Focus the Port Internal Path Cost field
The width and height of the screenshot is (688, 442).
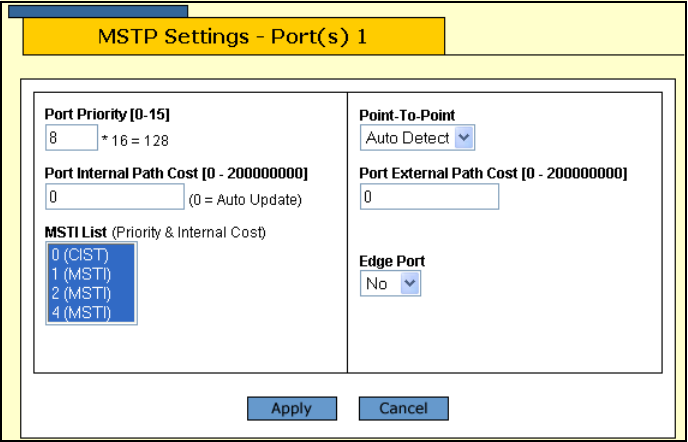[115, 197]
